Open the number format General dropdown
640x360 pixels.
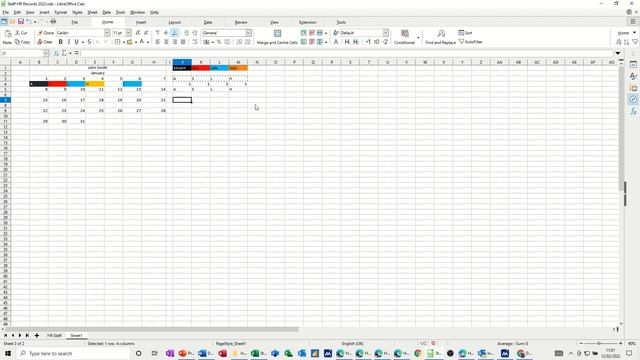pyautogui.click(x=249, y=33)
